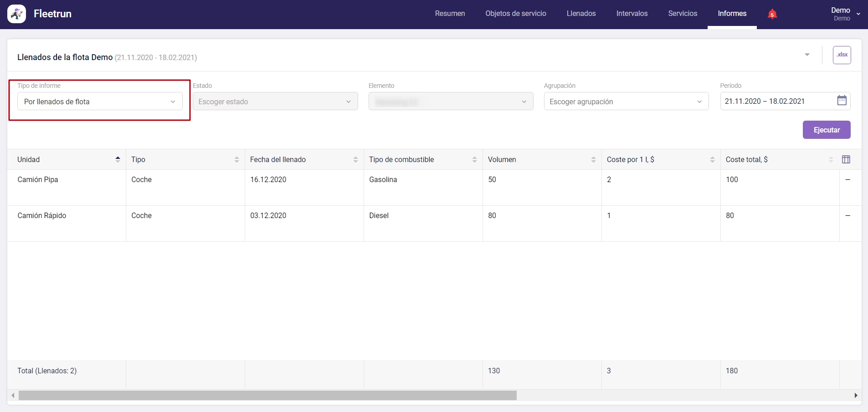Screen dimensions: 868x412
Task: Open column settings table icon
Action: [x=846, y=159]
